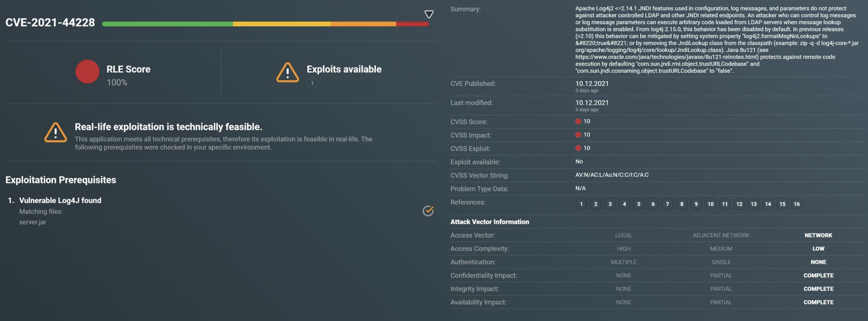The height and width of the screenshot is (321, 868).
Task: Click the red dot next to CVSS Score
Action: pyautogui.click(x=578, y=121)
